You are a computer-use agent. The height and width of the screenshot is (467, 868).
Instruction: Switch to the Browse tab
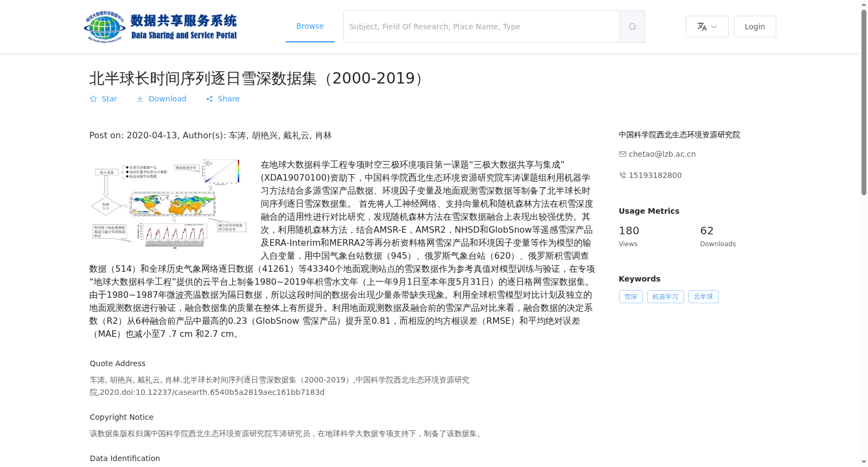pyautogui.click(x=310, y=26)
